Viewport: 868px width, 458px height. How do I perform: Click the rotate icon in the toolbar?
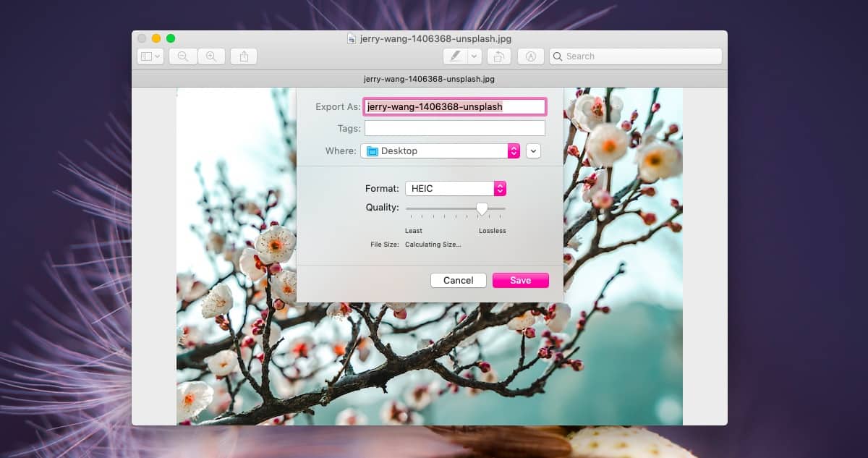click(x=499, y=56)
